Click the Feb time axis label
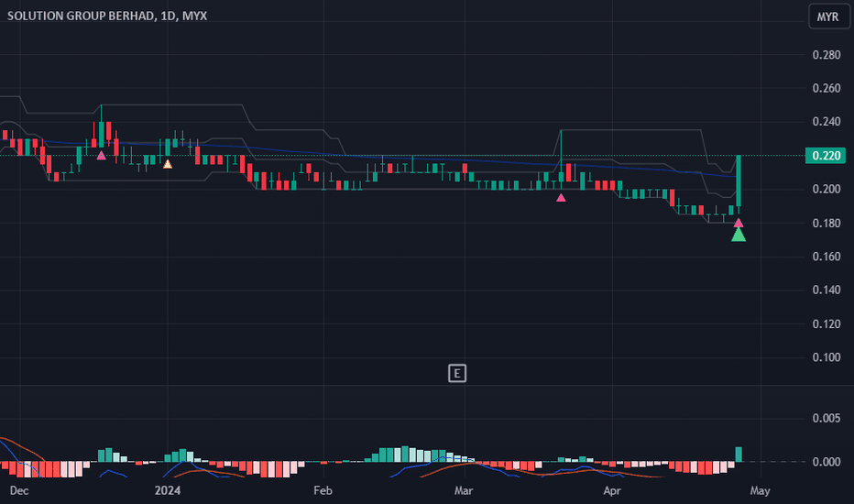854x504 pixels. pyautogui.click(x=323, y=490)
